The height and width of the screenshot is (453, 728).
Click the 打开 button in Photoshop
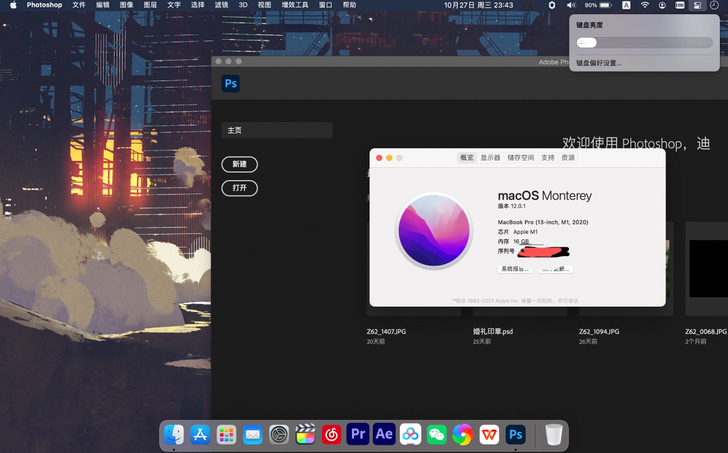[240, 188]
